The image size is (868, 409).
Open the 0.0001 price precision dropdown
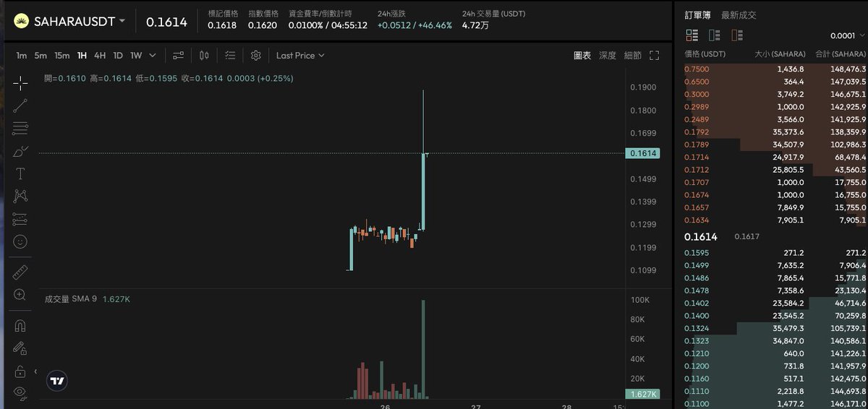click(848, 35)
